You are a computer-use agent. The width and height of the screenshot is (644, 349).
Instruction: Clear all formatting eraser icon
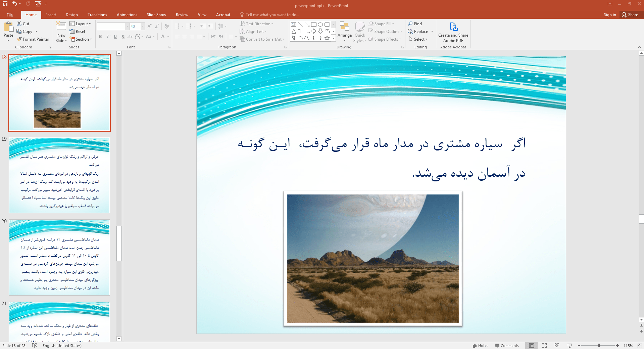(x=167, y=26)
